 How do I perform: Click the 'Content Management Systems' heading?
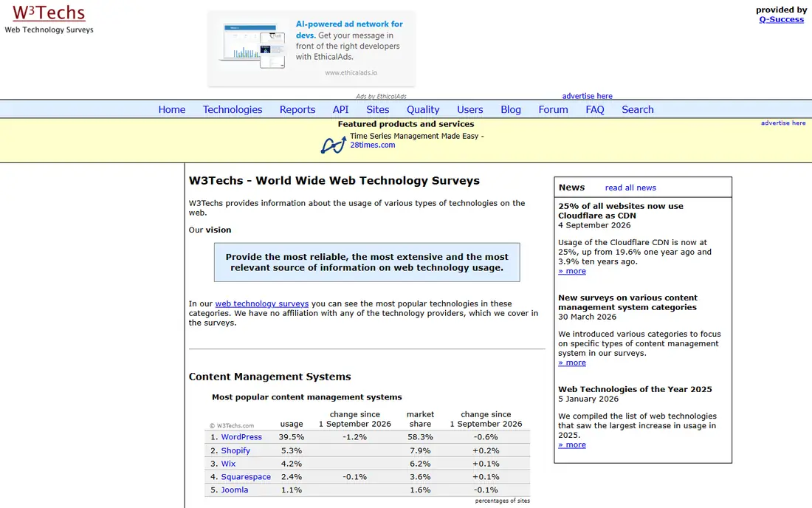click(x=269, y=377)
